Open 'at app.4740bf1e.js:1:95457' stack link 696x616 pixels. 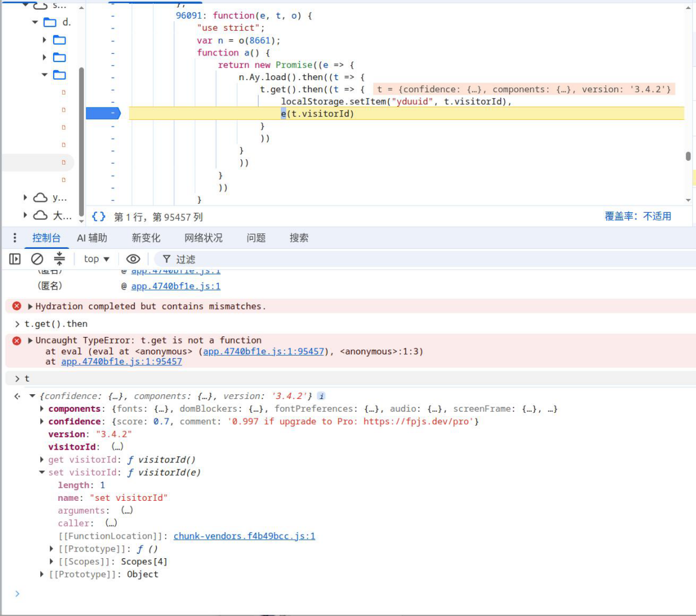122,362
